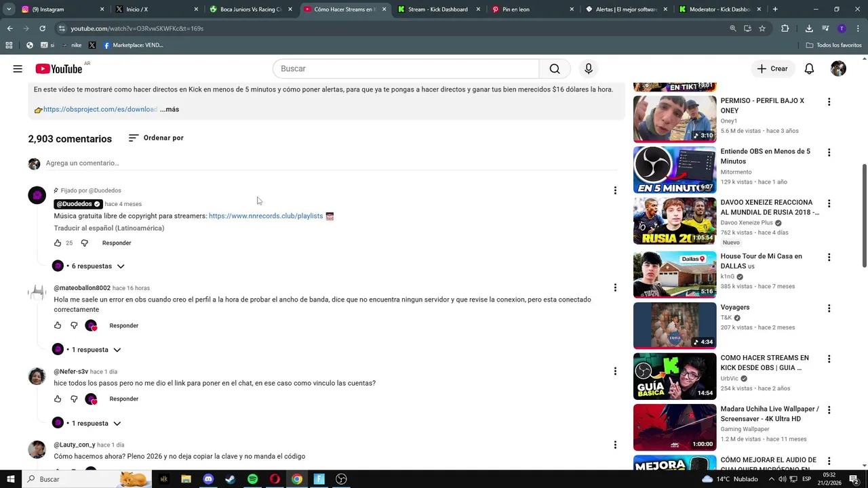Open menu for House Tour video
This screenshot has width=868, height=488.
[x=829, y=258]
